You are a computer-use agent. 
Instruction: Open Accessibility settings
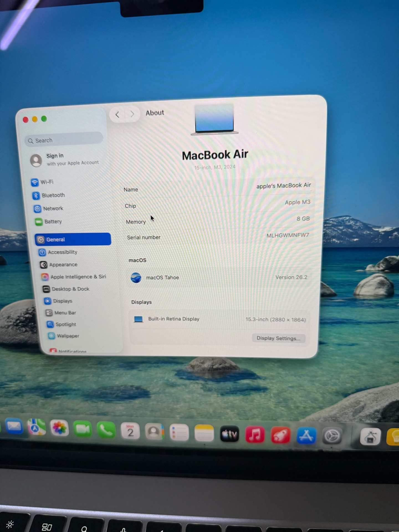tap(58, 252)
